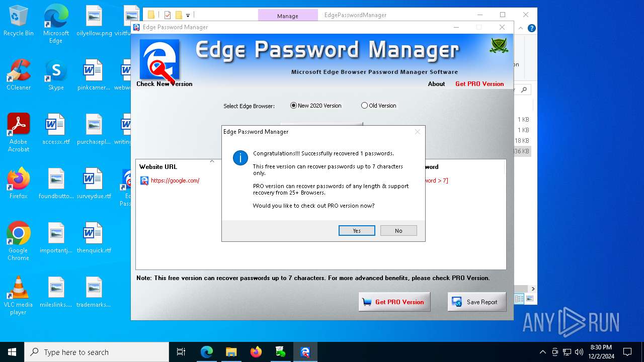Select Microsoft Edge desktop shortcut
The height and width of the screenshot is (362, 644).
(56, 24)
